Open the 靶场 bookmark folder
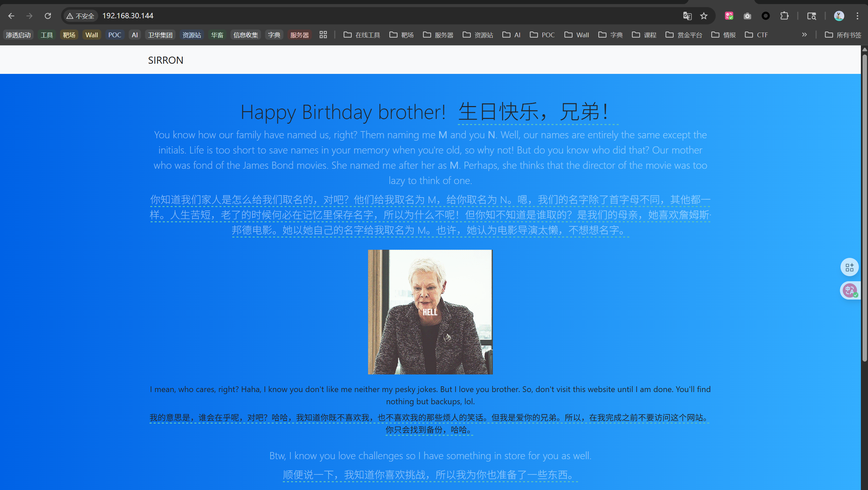Screen dimensions: 868x490 click(x=402, y=35)
